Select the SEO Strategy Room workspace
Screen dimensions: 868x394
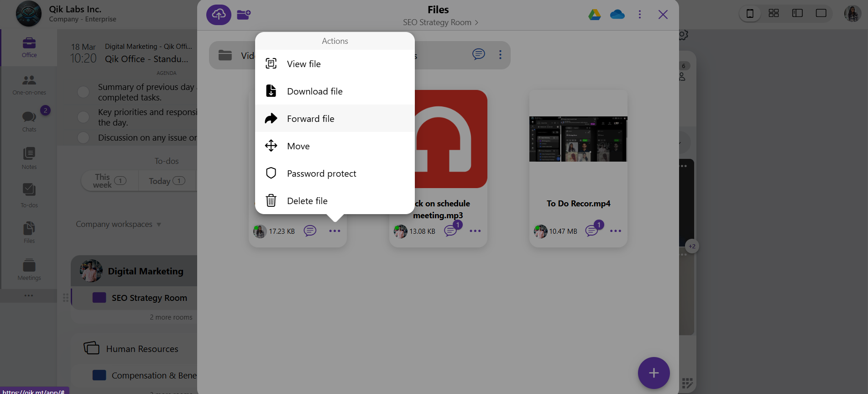[x=149, y=298]
